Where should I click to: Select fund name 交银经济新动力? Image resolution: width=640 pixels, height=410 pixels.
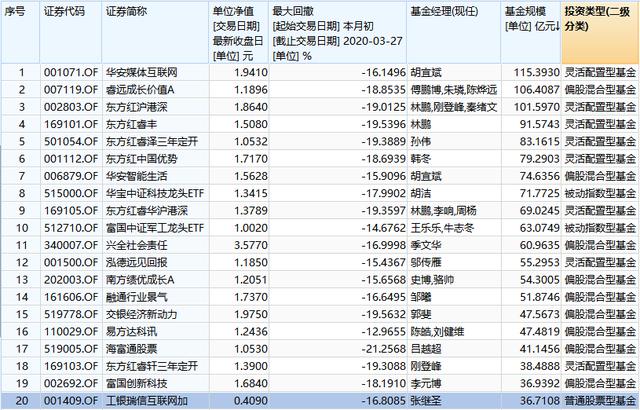pos(142,314)
